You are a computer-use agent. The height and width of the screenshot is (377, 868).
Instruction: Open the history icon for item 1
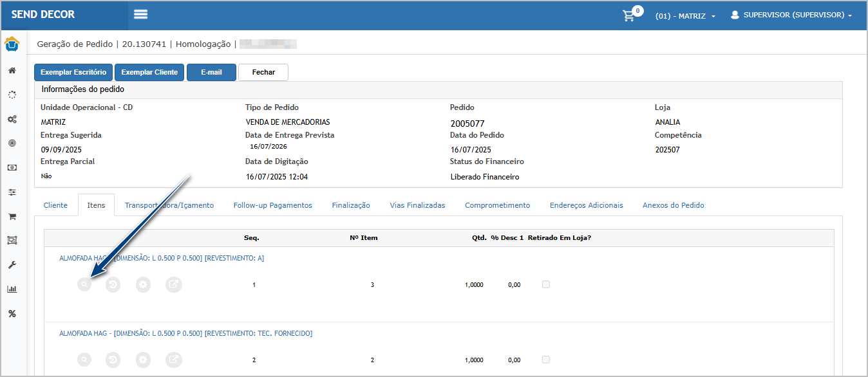point(113,284)
